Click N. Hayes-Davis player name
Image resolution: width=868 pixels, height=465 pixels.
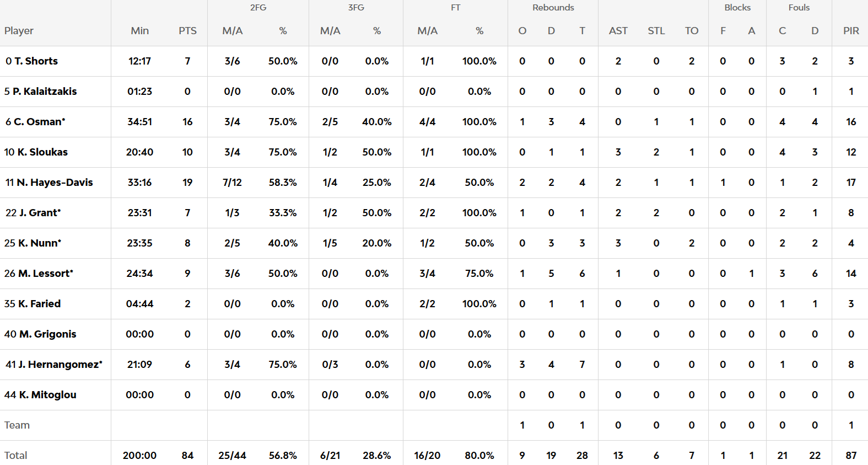tap(55, 183)
